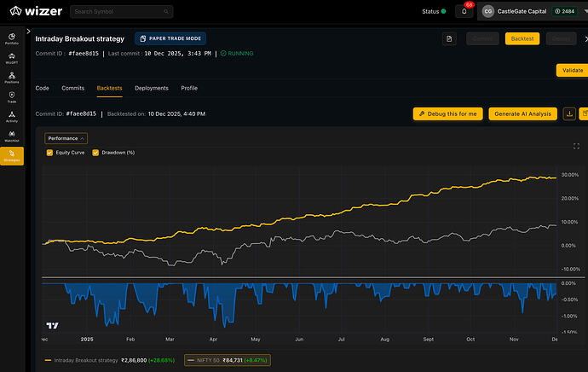Expand chart to fullscreen
Viewport: 588px width, 372px height.
[x=576, y=147]
